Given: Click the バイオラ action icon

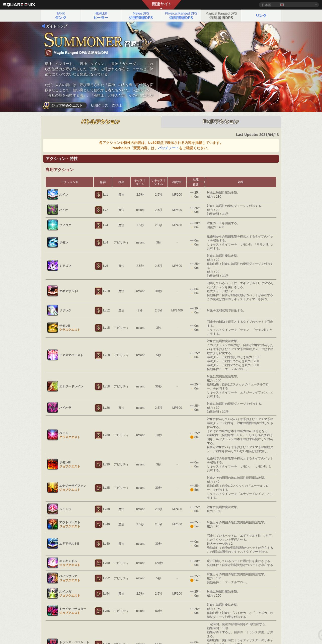Looking at the screenshot, I should (53, 408).
